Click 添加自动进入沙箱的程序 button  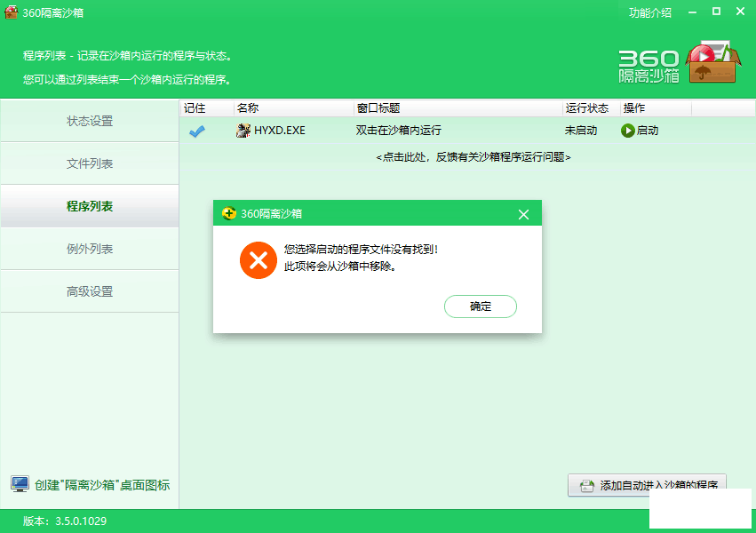(x=647, y=485)
